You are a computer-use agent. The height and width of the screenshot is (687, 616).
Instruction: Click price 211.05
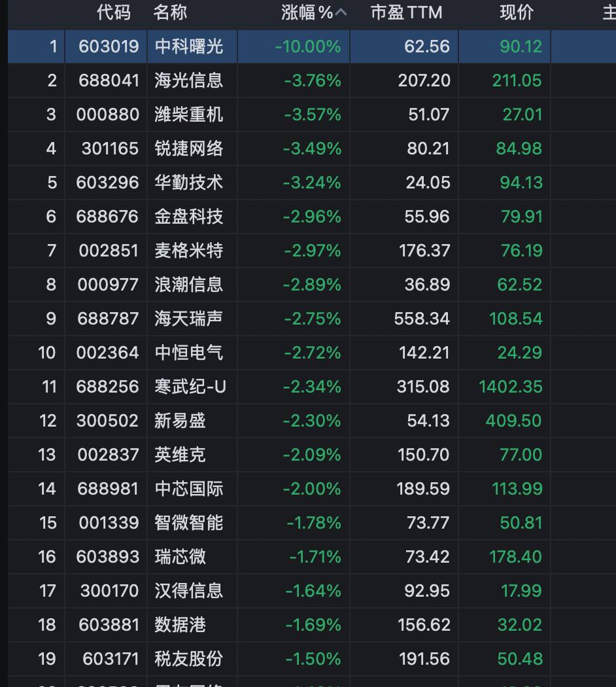517,80
